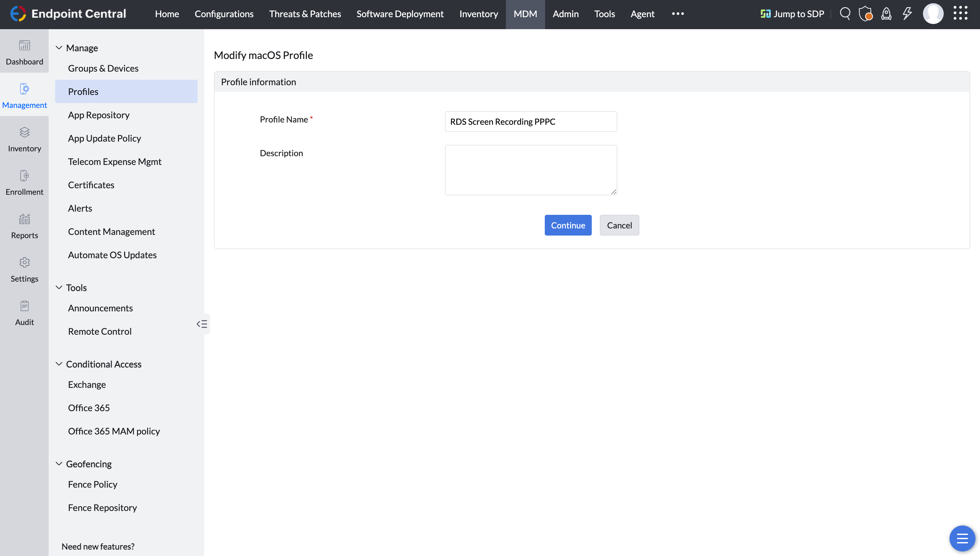Open the Settings gear in sidebar
980x556 pixels.
point(24,269)
